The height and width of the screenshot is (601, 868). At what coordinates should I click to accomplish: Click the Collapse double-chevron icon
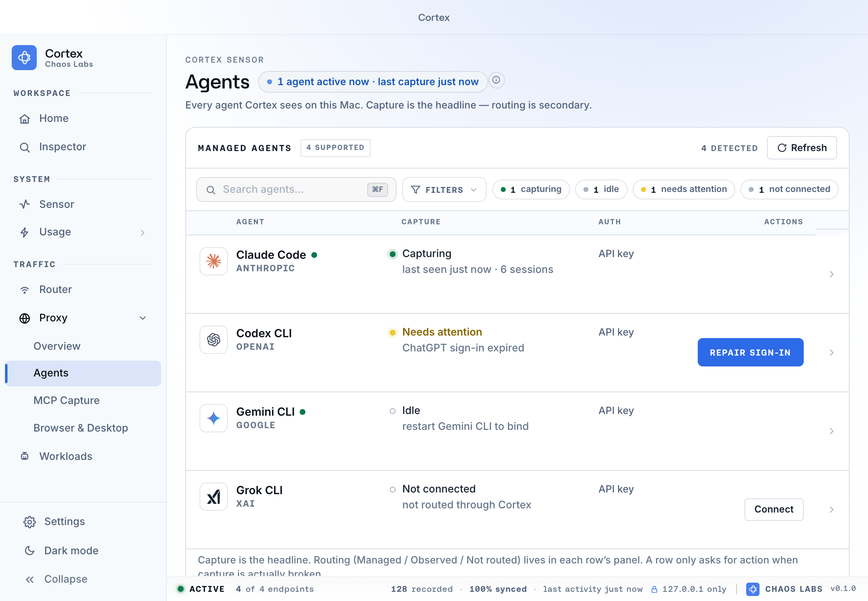pyautogui.click(x=30, y=579)
